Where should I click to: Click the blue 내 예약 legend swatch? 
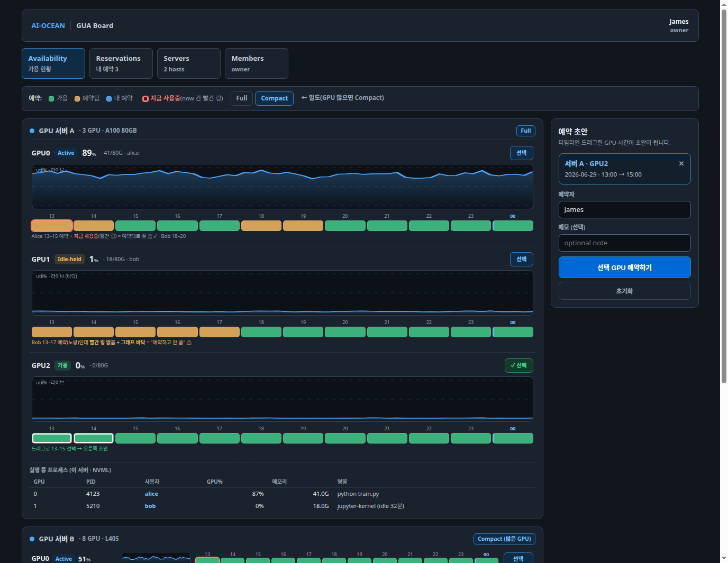click(x=109, y=99)
